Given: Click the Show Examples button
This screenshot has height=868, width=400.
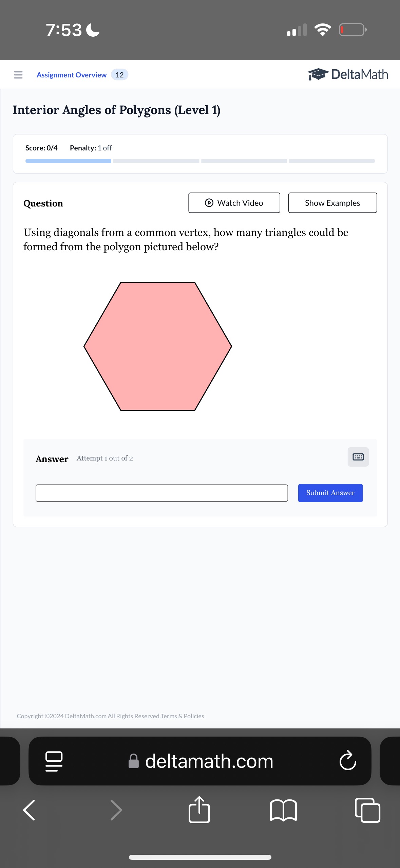Looking at the screenshot, I should click(332, 203).
